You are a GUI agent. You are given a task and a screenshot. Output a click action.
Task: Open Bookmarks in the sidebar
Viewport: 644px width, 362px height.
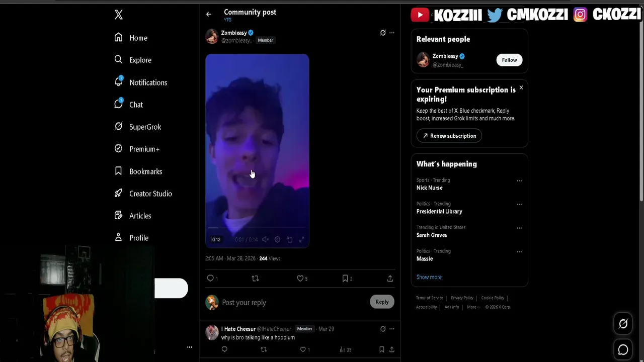coord(139,171)
